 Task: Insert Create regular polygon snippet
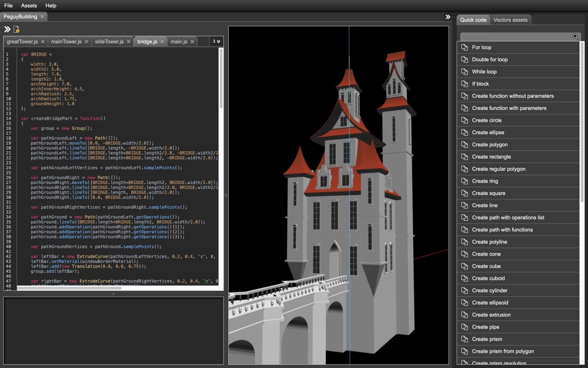coord(518,169)
